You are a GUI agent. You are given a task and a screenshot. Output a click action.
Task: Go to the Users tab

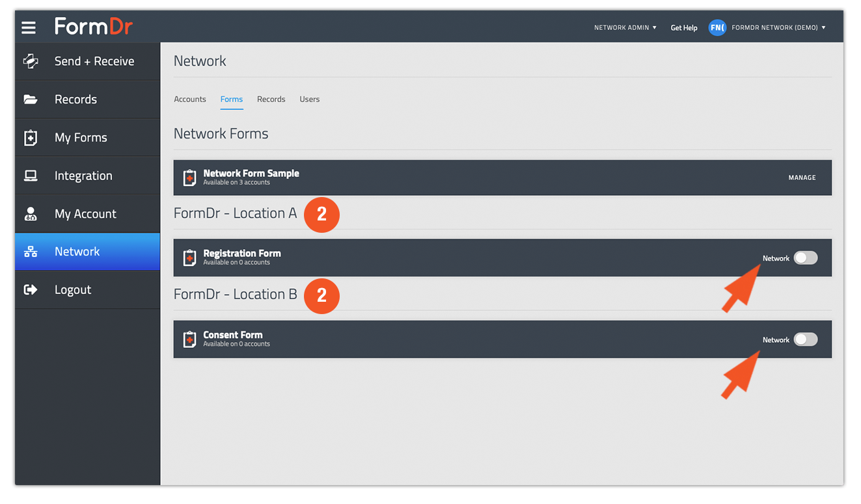(x=310, y=99)
